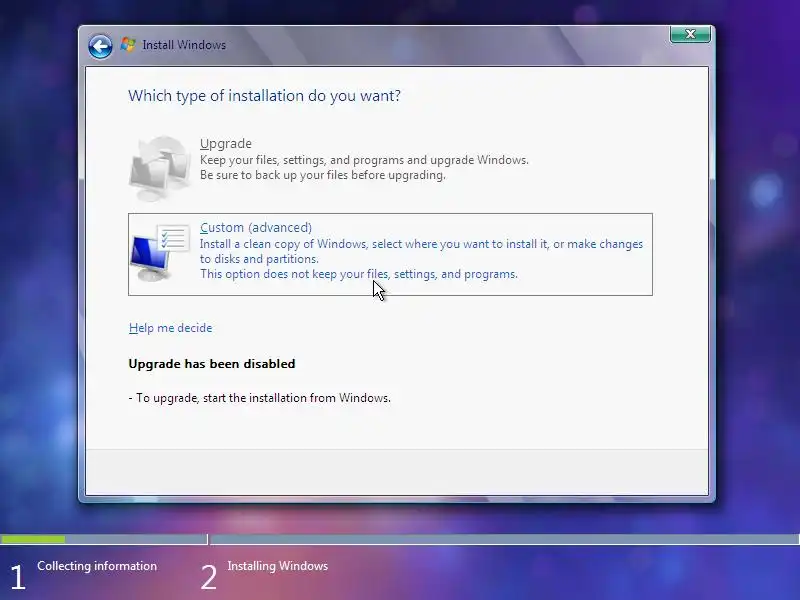Click 'Upgrade has been disabled' text
The height and width of the screenshot is (600, 800).
[x=212, y=364]
